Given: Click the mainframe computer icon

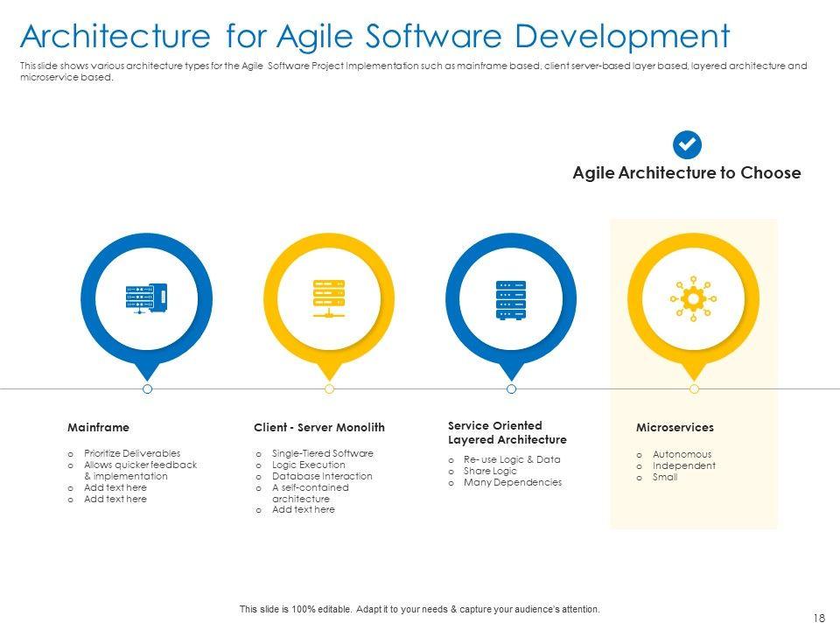Looking at the screenshot, I should click(146, 298).
